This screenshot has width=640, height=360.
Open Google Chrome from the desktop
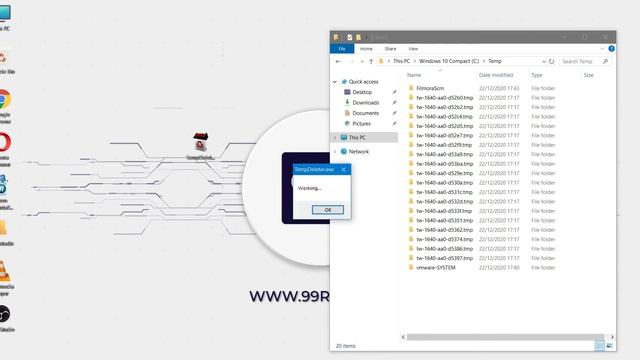[4, 100]
